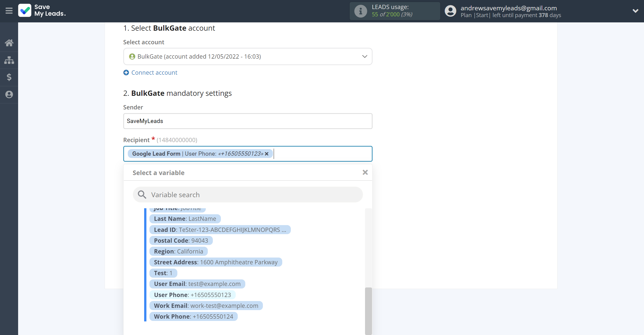Click the variable list scrollbar thumb
644x335 pixels.
(x=369, y=311)
